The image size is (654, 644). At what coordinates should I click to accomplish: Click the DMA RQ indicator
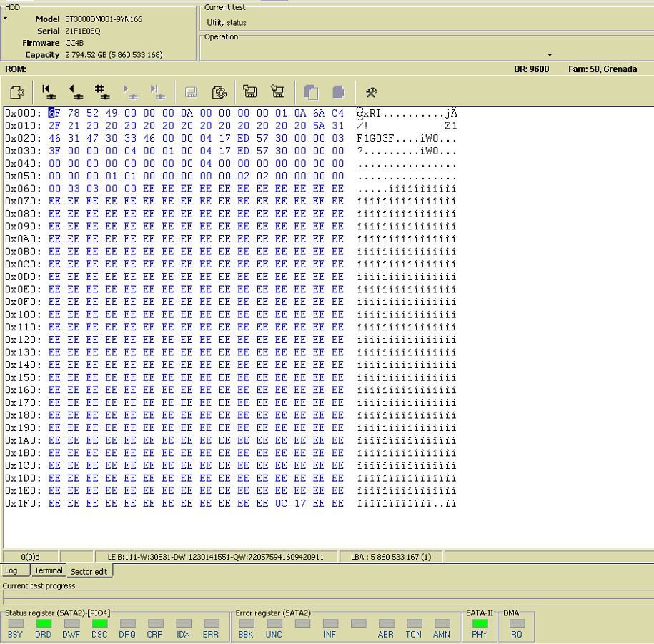(x=517, y=623)
